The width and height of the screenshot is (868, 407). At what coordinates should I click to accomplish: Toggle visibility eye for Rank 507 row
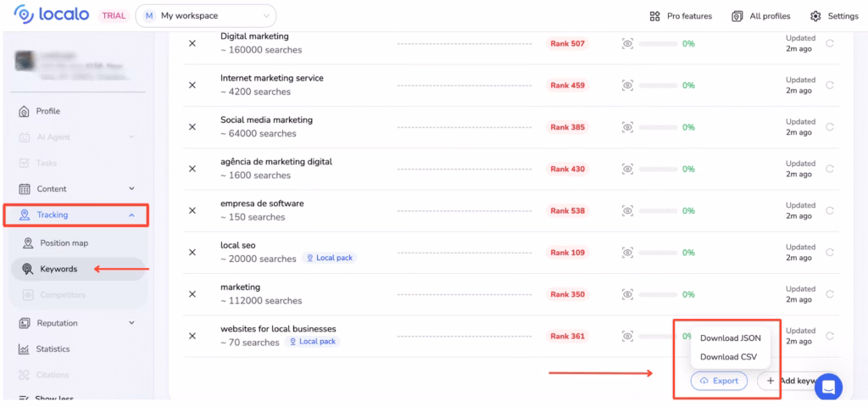click(627, 43)
